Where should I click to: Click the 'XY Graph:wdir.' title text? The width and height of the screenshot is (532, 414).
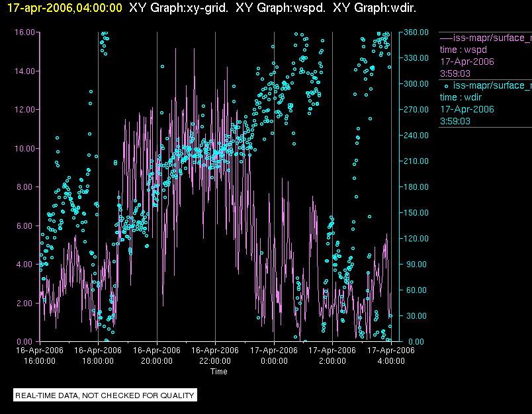(x=375, y=8)
